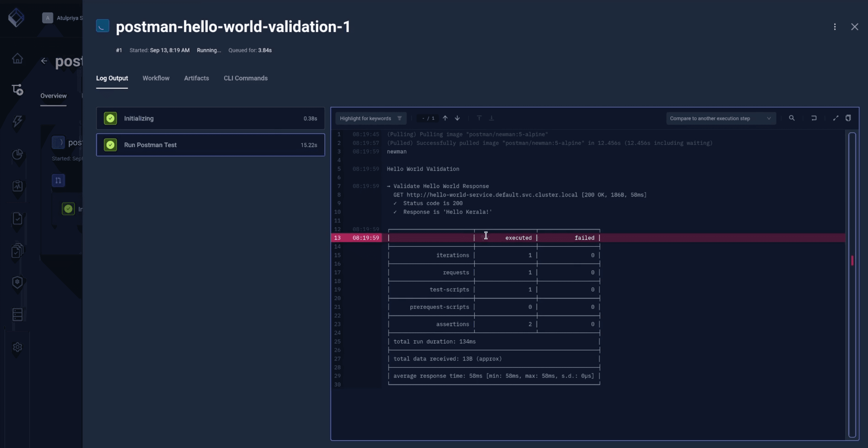This screenshot has height=448, width=868.
Task: Click the 'Hello World Validation' log line
Action: (423, 169)
